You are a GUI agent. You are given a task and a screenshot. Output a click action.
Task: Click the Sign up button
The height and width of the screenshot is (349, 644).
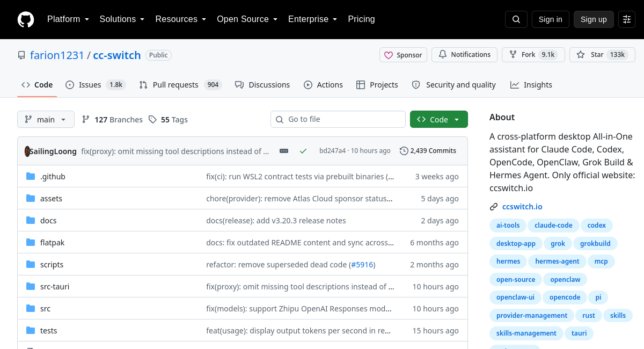click(594, 19)
